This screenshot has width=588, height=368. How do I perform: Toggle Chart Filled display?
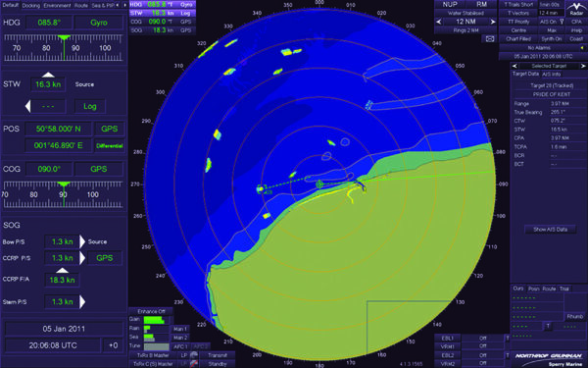(518, 38)
